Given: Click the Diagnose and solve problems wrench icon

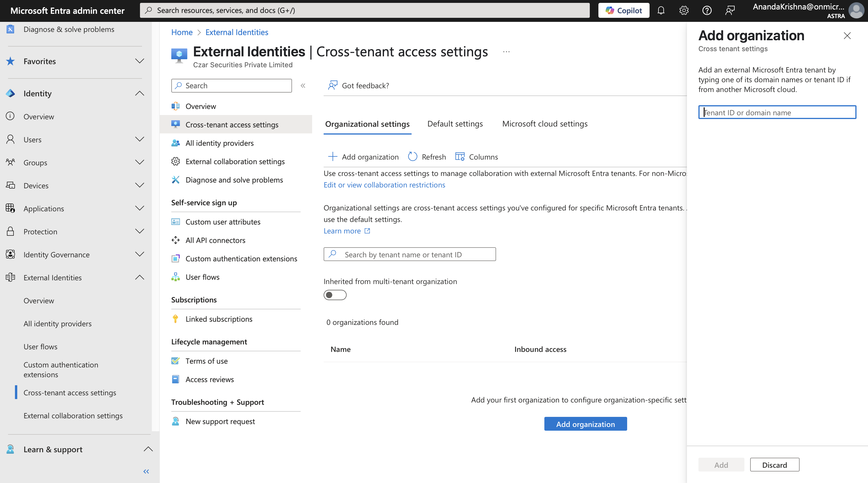Looking at the screenshot, I should coord(176,180).
